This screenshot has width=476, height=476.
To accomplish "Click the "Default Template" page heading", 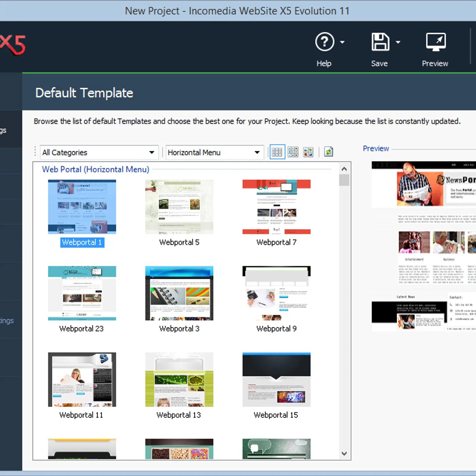I will (x=84, y=93).
